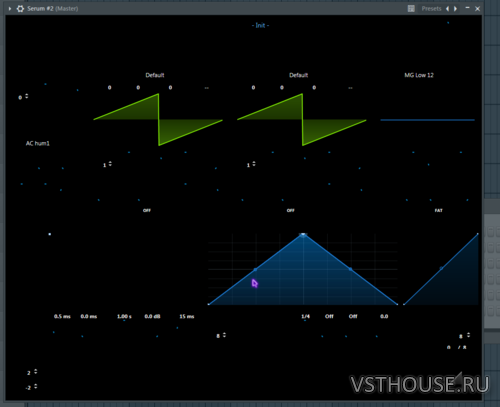Open the 'MG Low 12' filter type menu
The width and height of the screenshot is (500, 407).
click(419, 75)
